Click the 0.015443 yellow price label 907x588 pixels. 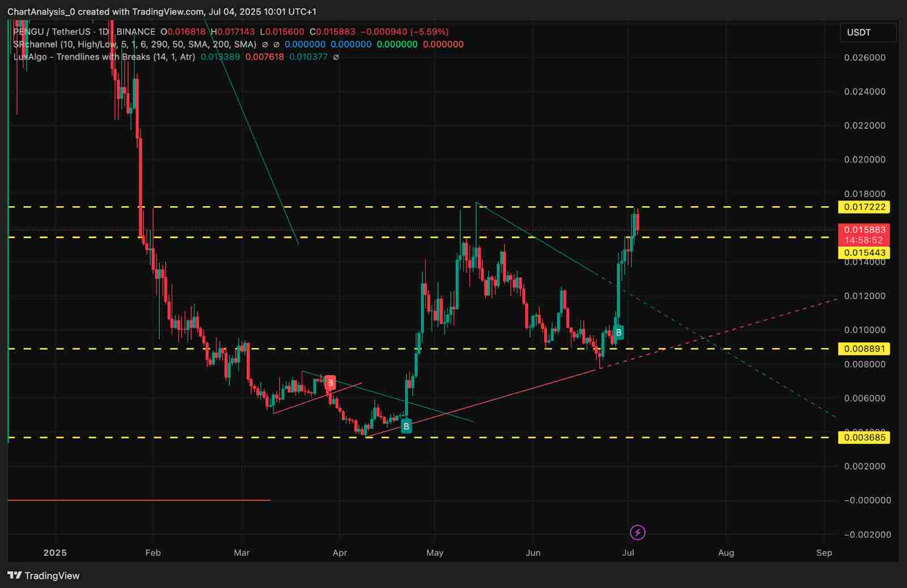pyautogui.click(x=864, y=253)
